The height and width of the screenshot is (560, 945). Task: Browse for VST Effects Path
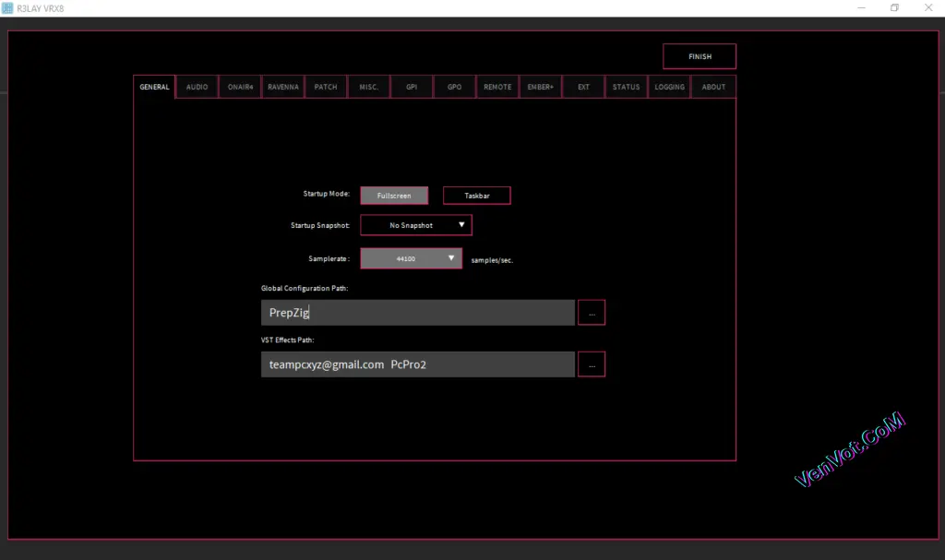click(592, 364)
